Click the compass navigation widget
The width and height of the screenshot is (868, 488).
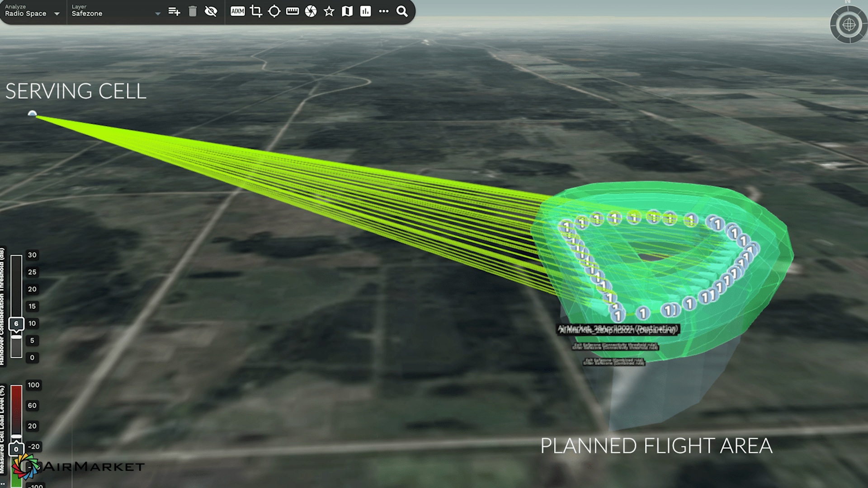(x=849, y=25)
